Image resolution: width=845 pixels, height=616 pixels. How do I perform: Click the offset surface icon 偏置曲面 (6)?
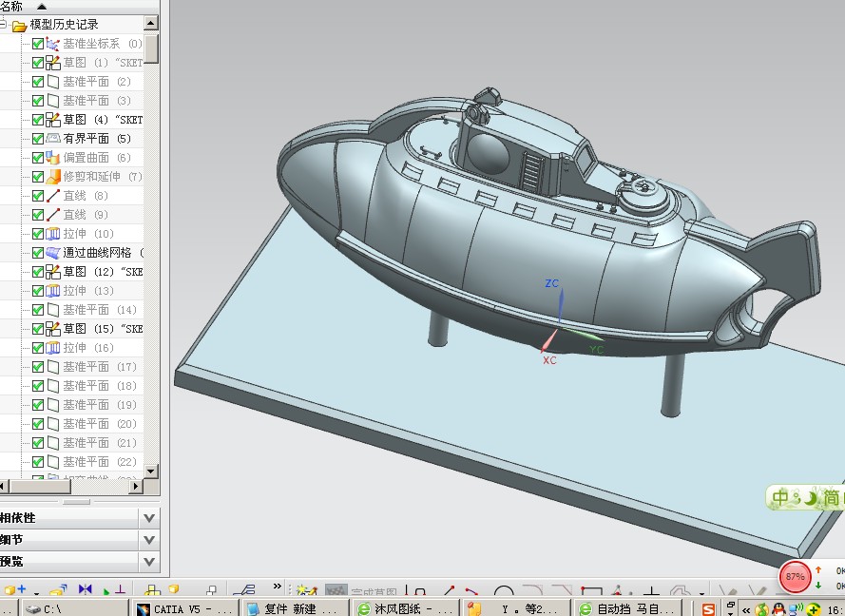(x=53, y=158)
